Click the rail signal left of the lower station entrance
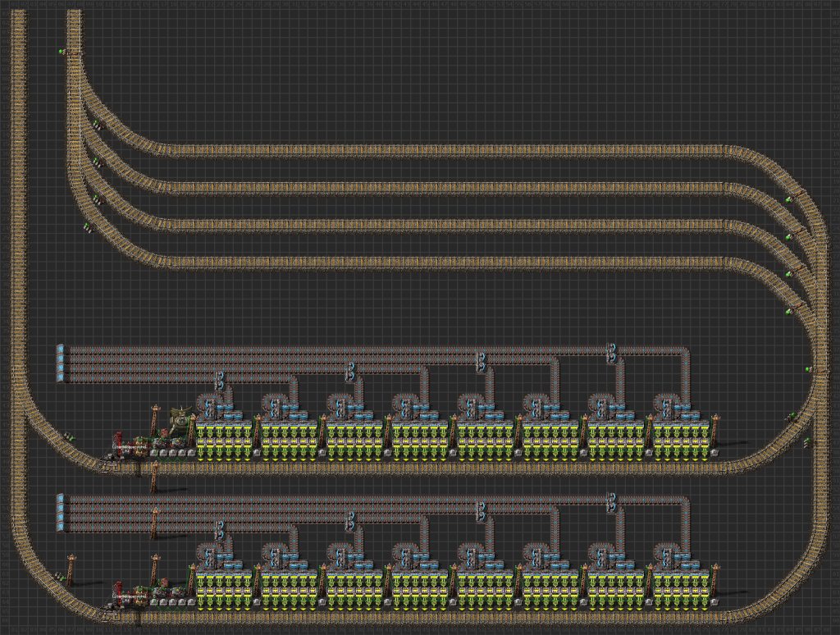The height and width of the screenshot is (635, 840). coord(59,577)
